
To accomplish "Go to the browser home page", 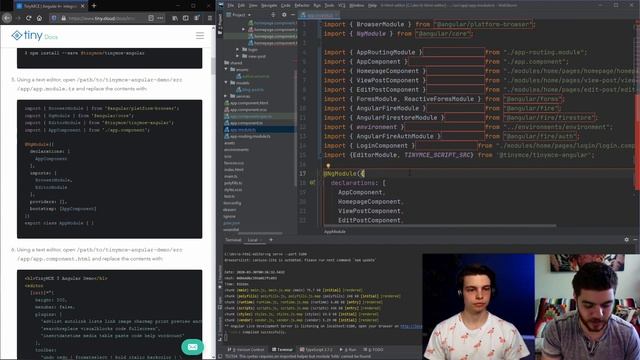I will click(x=39, y=18).
